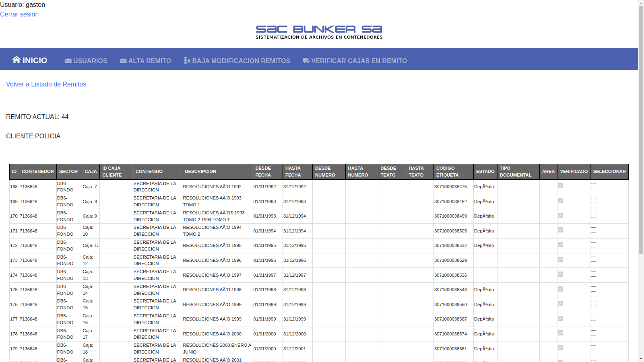Click the Cerrar sesión link
Image resolution: width=644 pixels, height=362 pixels.
coord(19,14)
